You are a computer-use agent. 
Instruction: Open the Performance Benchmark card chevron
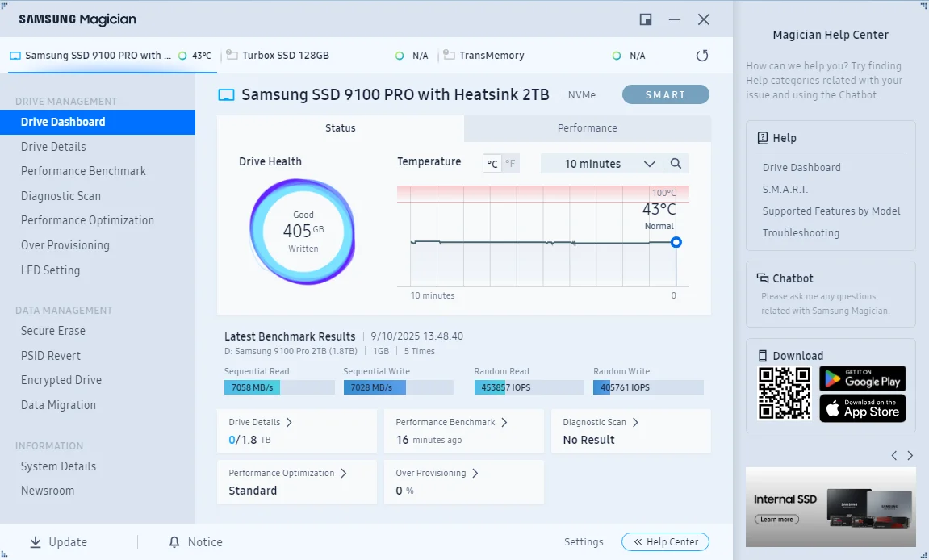[x=504, y=423]
